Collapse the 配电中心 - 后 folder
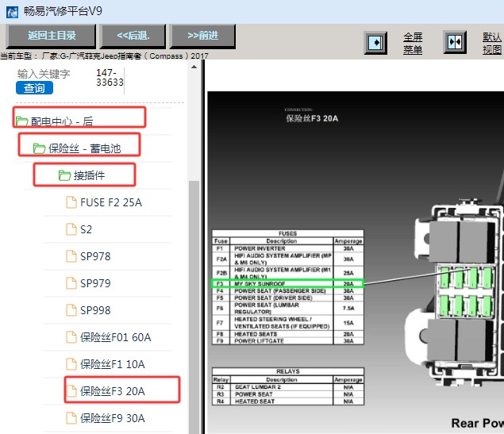Image resolution: width=504 pixels, height=434 pixels. pyautogui.click(x=62, y=121)
